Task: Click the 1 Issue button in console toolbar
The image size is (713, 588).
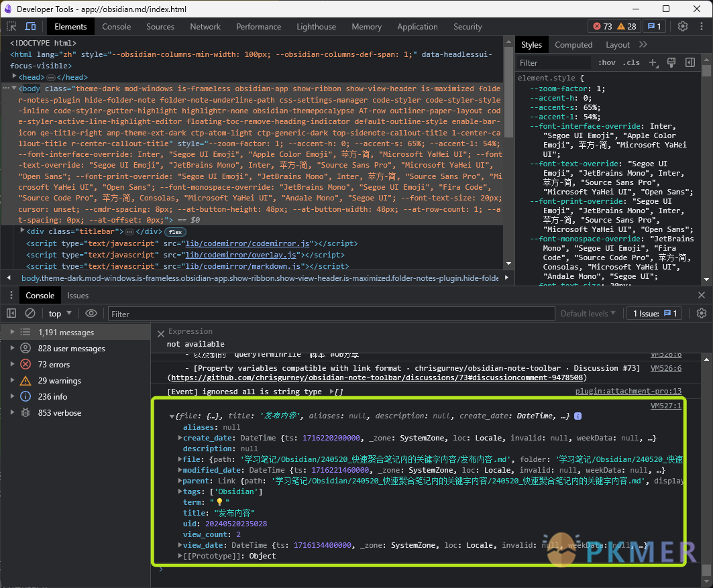Action: pyautogui.click(x=655, y=314)
